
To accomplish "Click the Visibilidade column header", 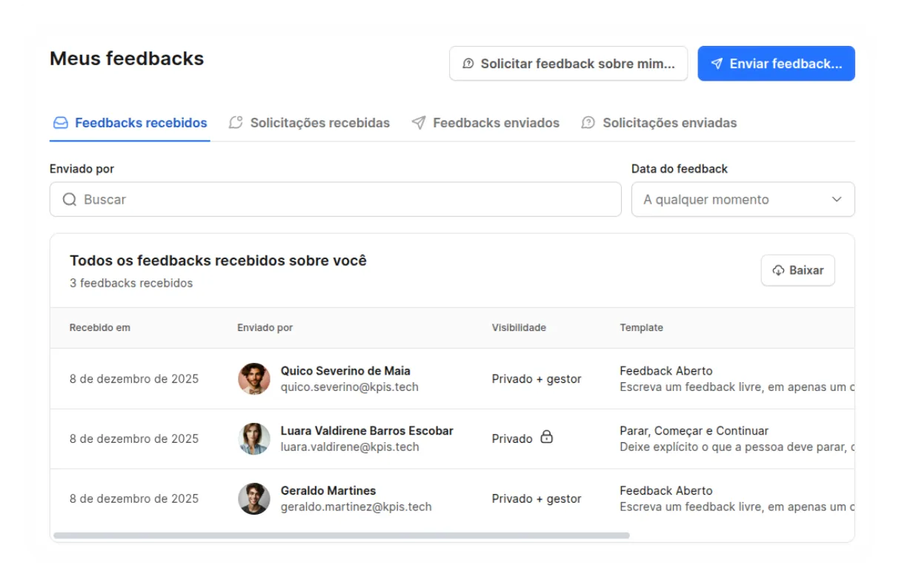I will click(x=519, y=327).
